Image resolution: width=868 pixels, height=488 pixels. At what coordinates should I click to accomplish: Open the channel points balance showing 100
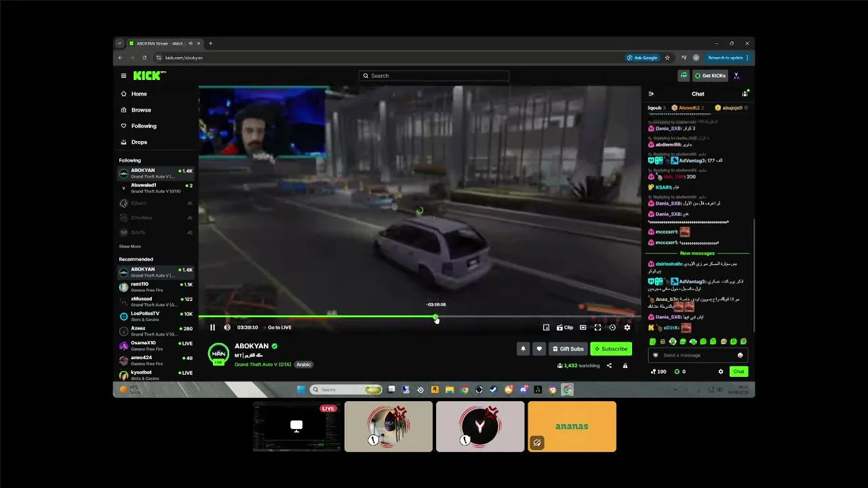point(658,371)
